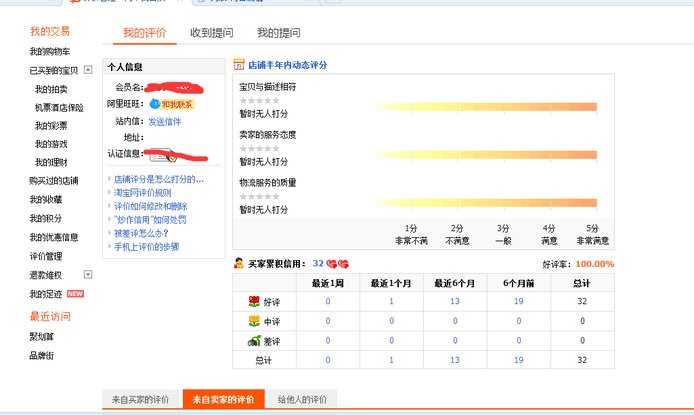
Task: Open 我的游戏 sidebar item
Action: click(51, 144)
